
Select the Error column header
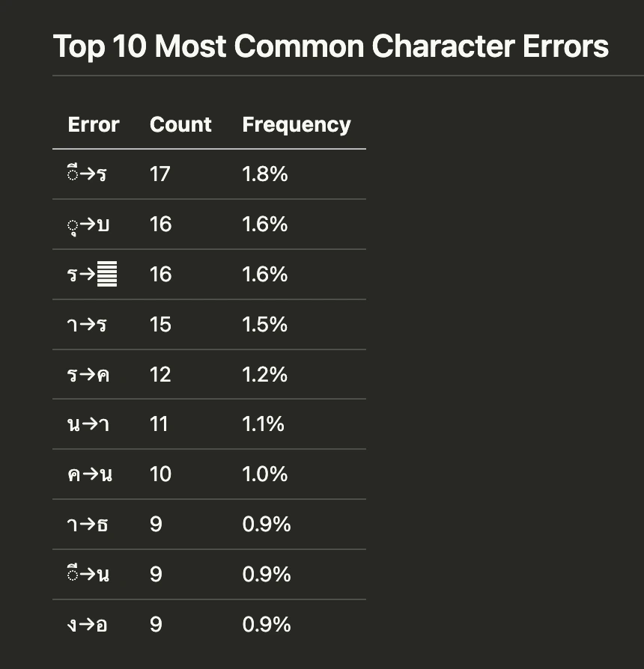pyautogui.click(x=94, y=124)
